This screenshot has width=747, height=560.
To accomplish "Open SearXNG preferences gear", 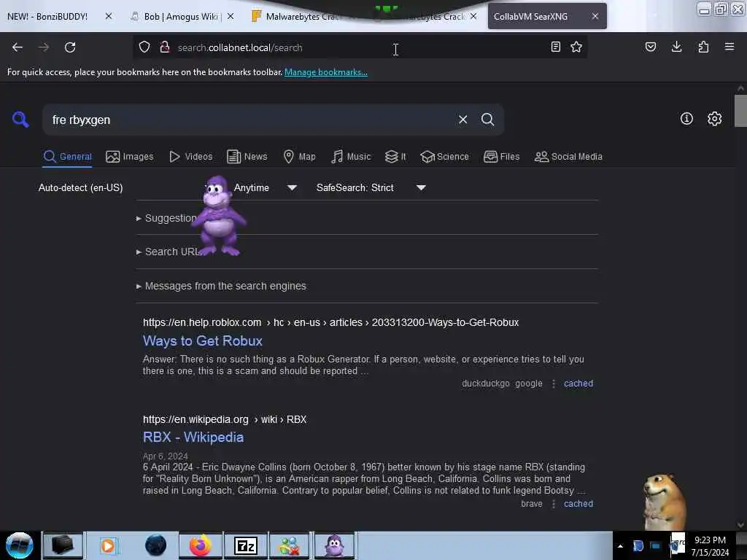I will [x=715, y=119].
